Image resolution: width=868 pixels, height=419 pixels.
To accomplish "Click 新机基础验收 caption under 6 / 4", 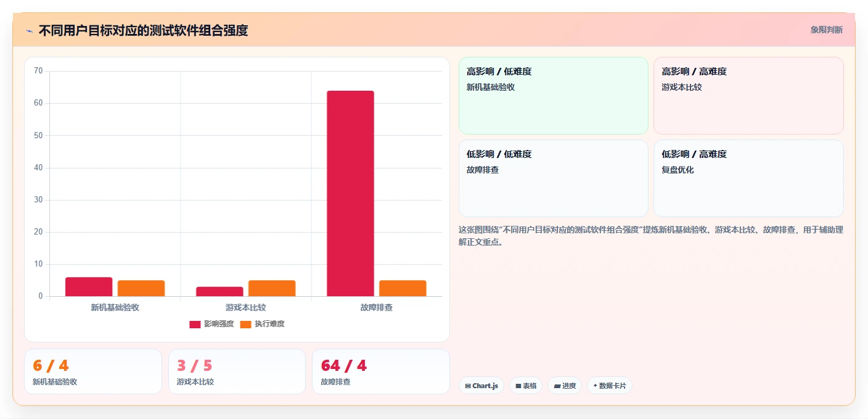I will [x=55, y=382].
